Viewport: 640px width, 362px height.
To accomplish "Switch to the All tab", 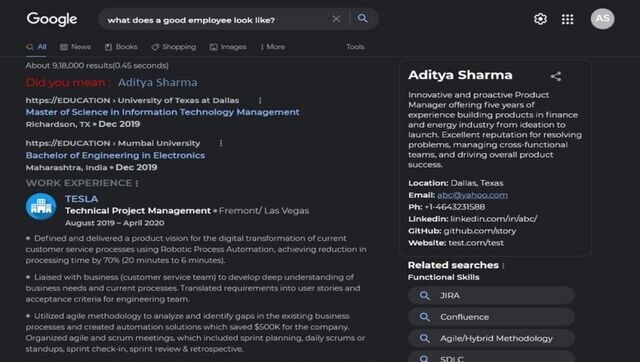I will pos(36,47).
